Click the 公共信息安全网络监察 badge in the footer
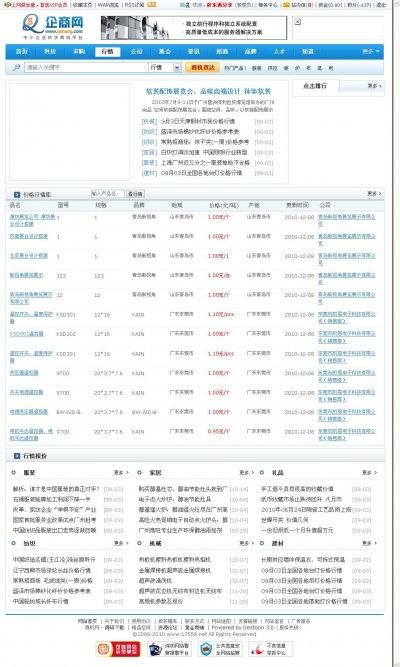 coord(220,649)
